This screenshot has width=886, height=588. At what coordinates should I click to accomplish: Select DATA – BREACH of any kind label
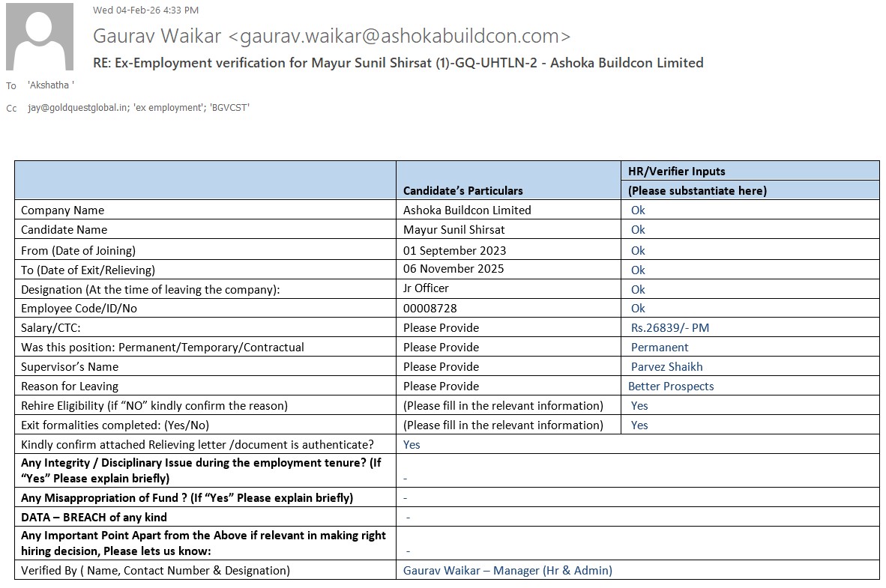click(94, 518)
